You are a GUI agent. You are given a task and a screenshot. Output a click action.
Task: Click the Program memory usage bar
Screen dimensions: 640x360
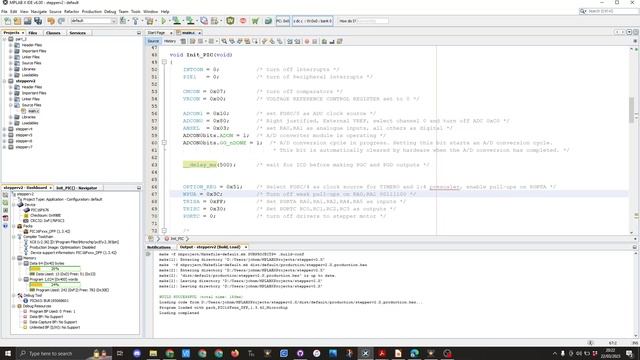coord(55,285)
